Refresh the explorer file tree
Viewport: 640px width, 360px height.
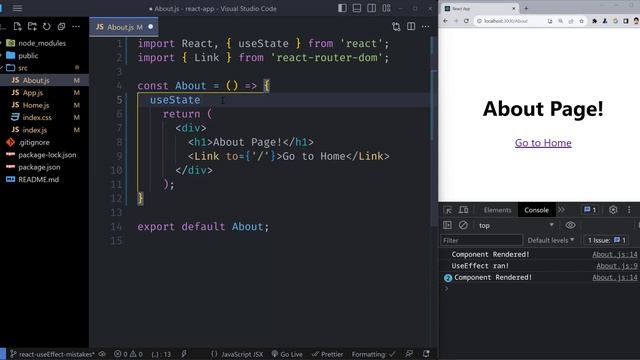pos(47,27)
